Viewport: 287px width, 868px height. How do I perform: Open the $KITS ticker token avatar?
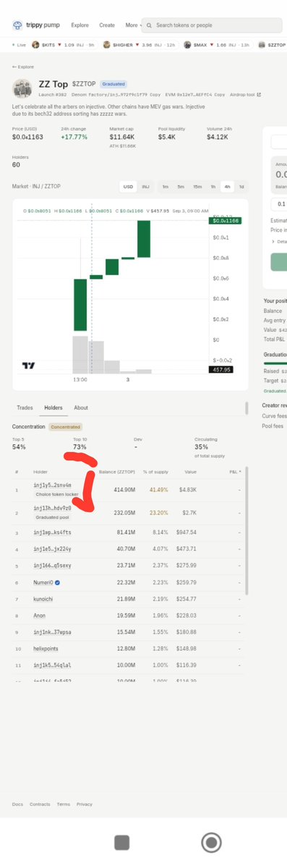35,44
